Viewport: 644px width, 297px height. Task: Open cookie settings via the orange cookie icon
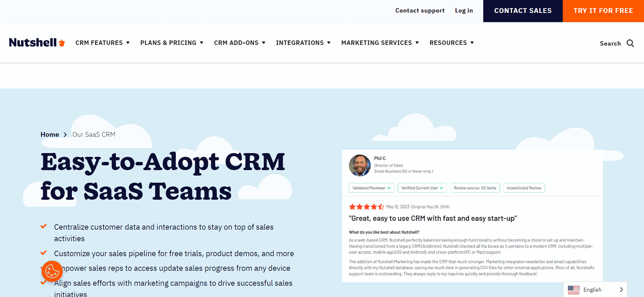click(x=52, y=271)
